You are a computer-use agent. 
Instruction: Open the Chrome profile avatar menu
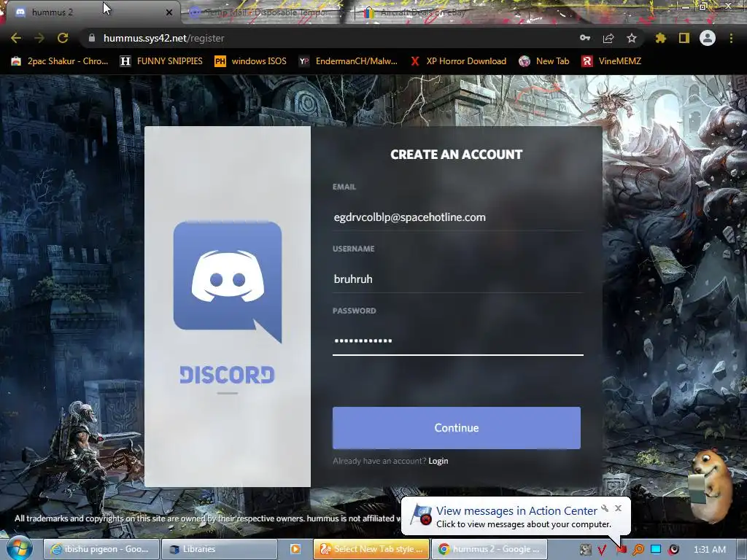coord(708,38)
